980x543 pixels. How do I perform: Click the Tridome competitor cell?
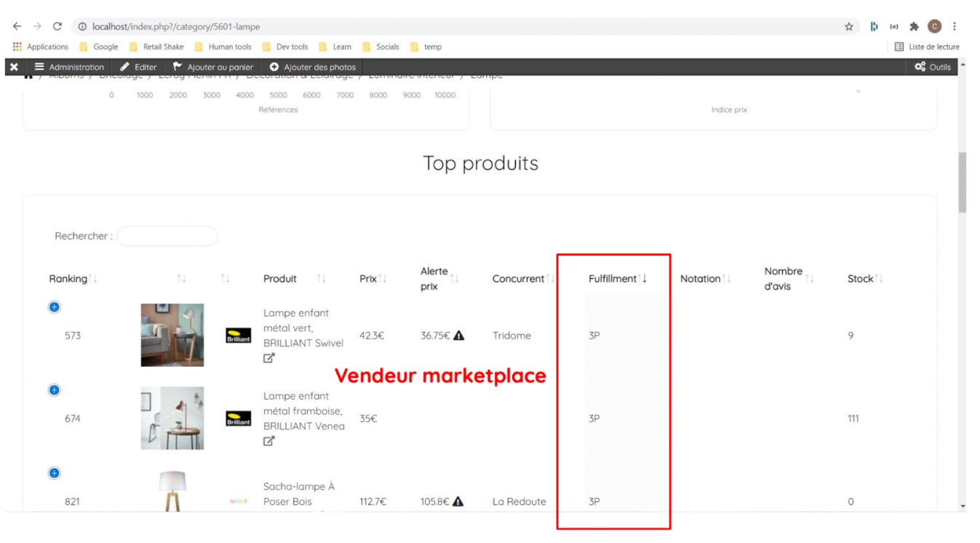[x=511, y=336]
